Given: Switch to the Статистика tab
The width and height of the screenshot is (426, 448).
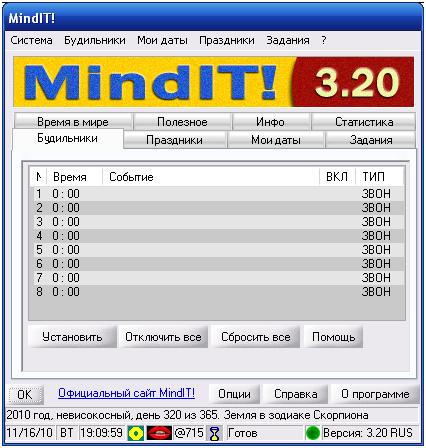Looking at the screenshot, I should coord(364,122).
